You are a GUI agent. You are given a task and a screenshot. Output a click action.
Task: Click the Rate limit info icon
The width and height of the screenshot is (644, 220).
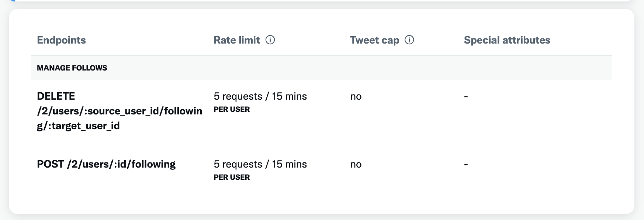270,40
